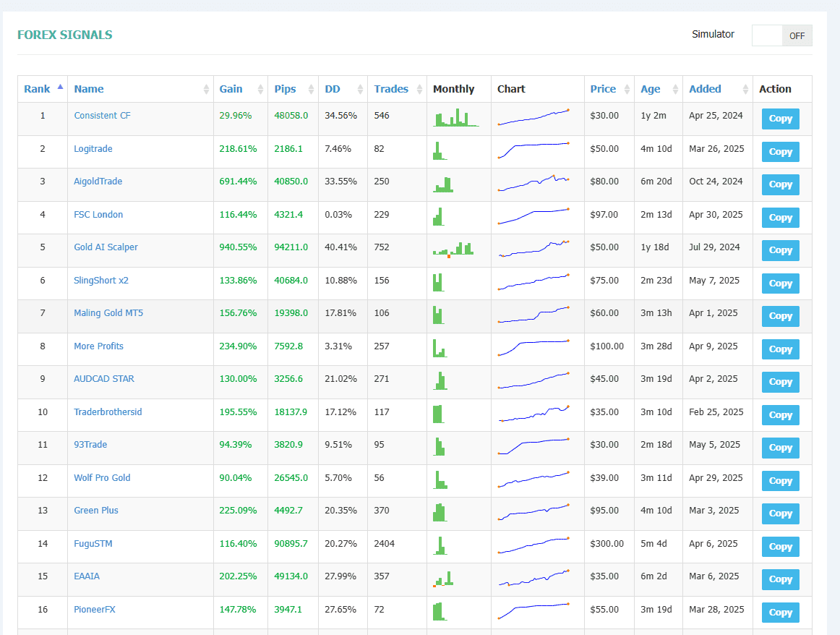Open the More Profits signal link

(98, 346)
